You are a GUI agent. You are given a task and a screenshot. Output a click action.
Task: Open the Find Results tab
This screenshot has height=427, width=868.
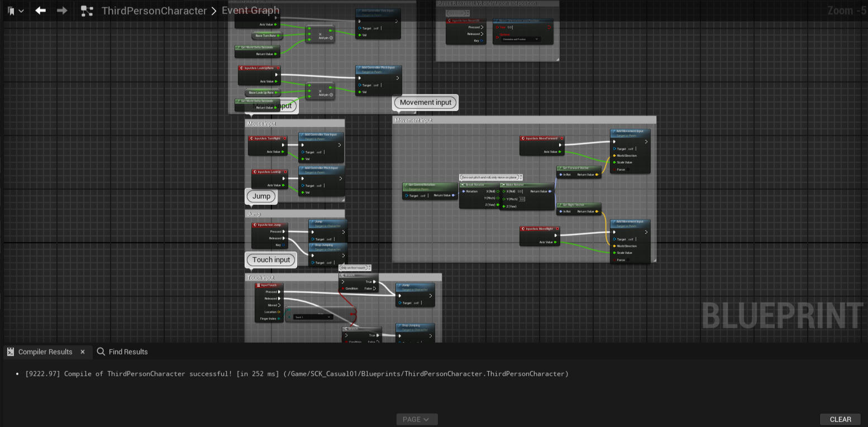point(128,352)
